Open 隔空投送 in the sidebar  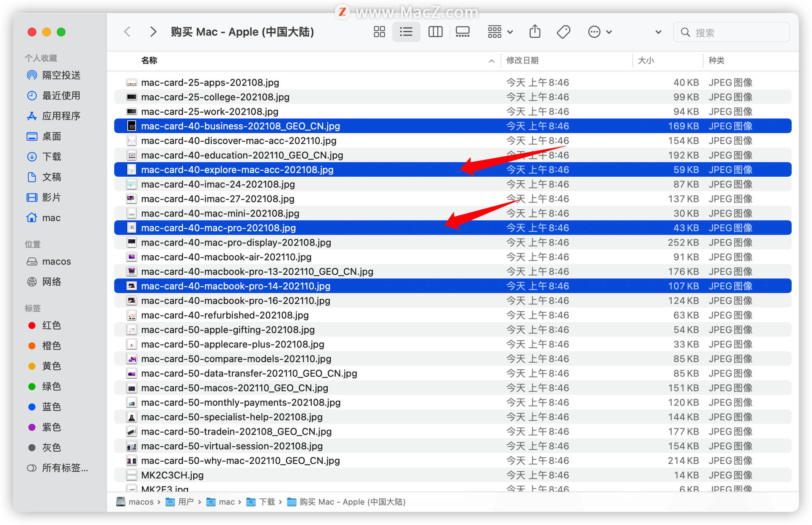tap(53, 75)
